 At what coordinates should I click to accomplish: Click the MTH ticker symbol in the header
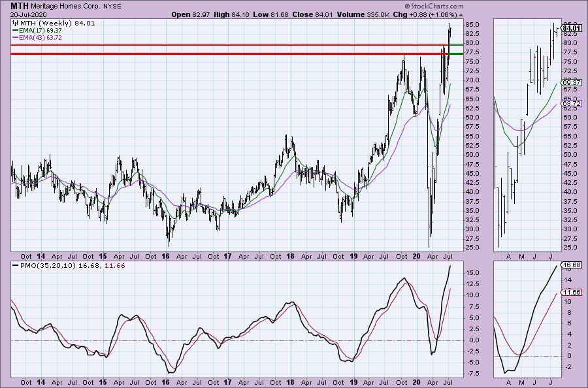(x=20, y=6)
